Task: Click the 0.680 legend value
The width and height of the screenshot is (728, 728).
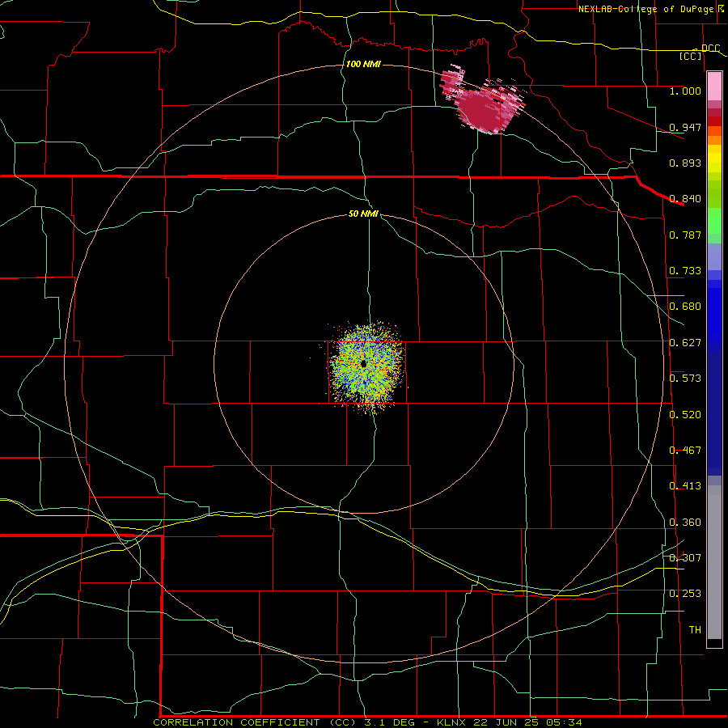Action: tap(685, 307)
